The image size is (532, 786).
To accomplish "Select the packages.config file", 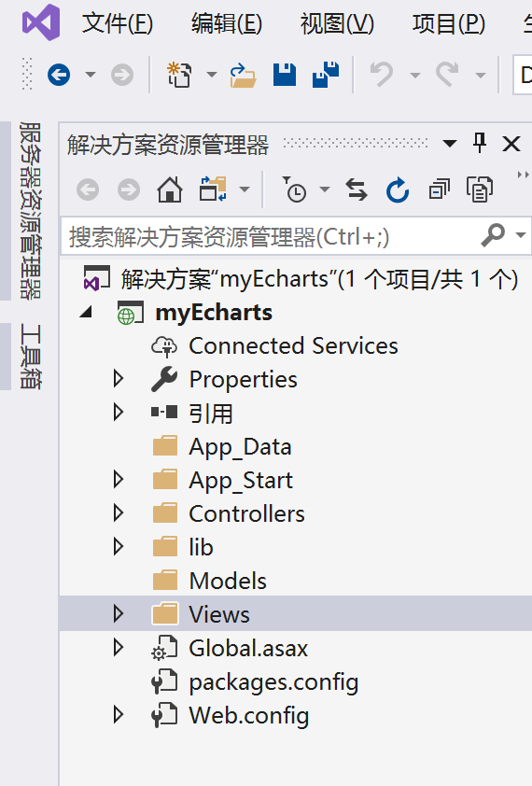I will [273, 681].
